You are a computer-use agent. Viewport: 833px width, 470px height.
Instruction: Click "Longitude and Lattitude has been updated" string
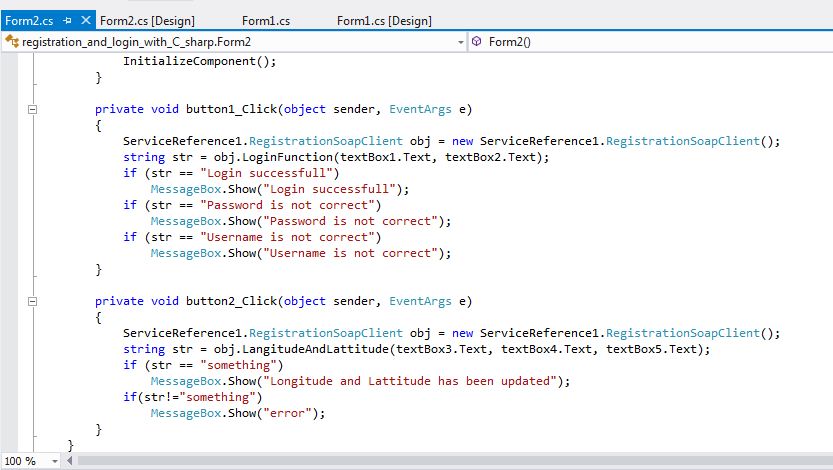(410, 381)
